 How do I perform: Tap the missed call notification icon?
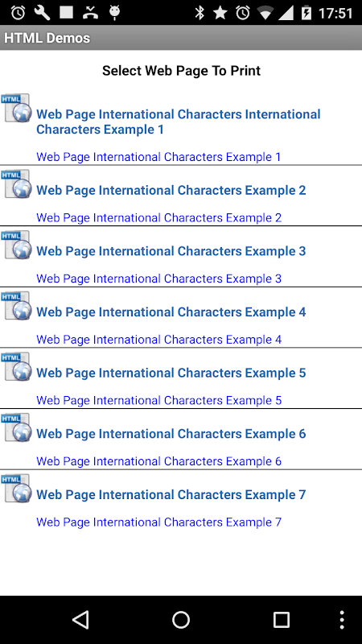point(90,13)
